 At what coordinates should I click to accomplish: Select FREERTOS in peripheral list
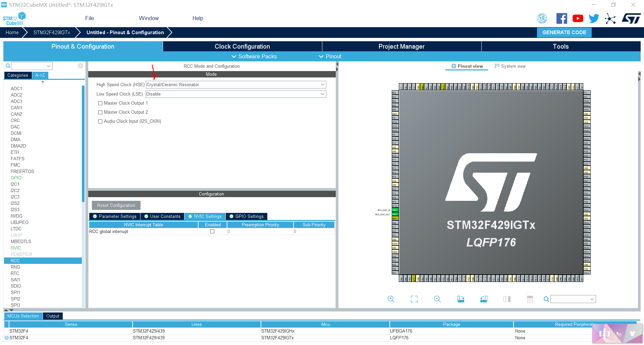coord(22,172)
